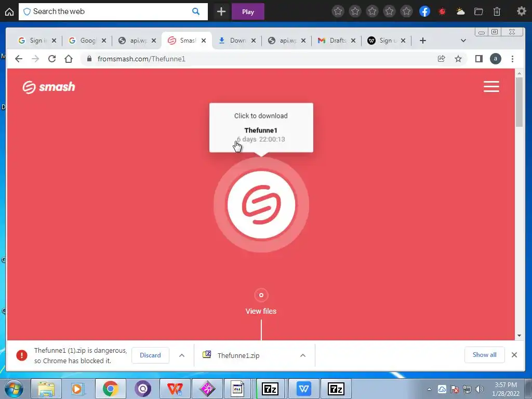Close the Smash tab
The height and width of the screenshot is (399, 532).
204,41
